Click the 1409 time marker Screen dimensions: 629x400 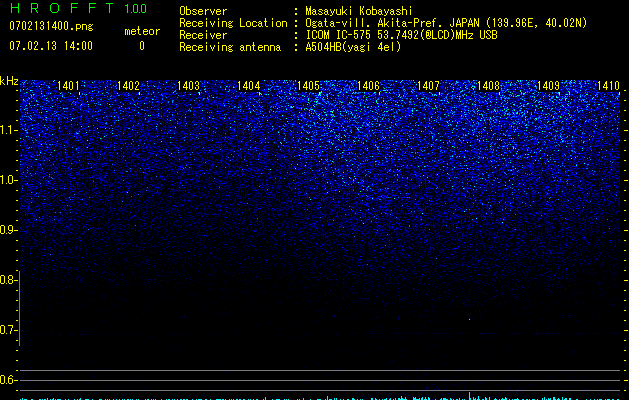click(x=548, y=86)
